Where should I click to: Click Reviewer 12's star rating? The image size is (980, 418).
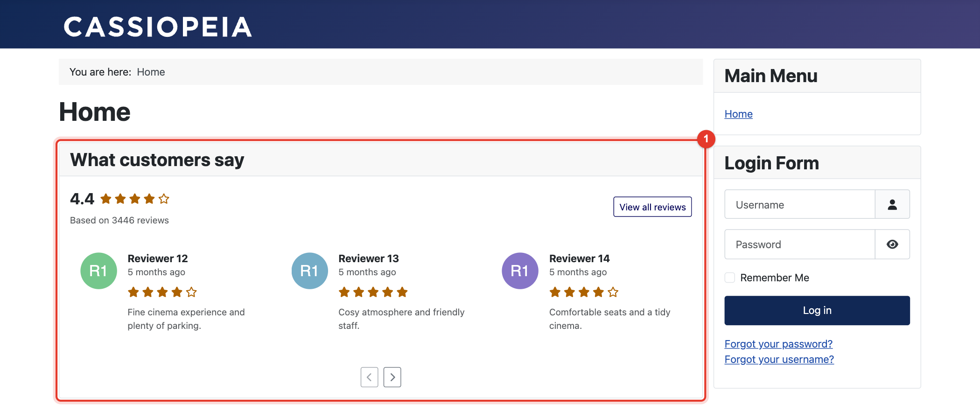tap(162, 293)
